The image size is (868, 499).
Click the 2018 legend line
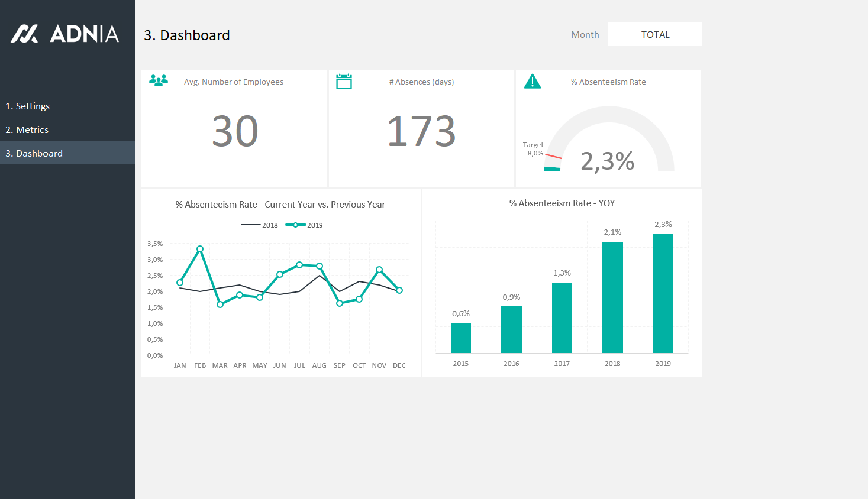251,225
